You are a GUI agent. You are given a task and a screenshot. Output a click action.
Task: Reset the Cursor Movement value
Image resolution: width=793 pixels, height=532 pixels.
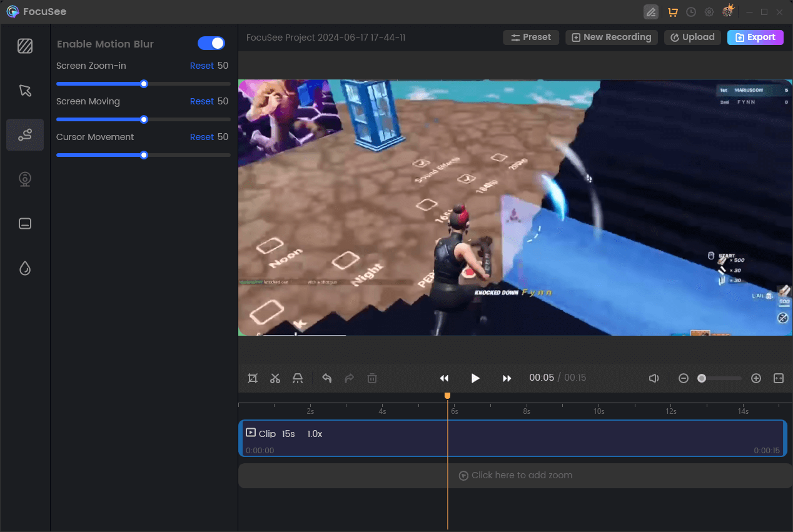(x=202, y=137)
